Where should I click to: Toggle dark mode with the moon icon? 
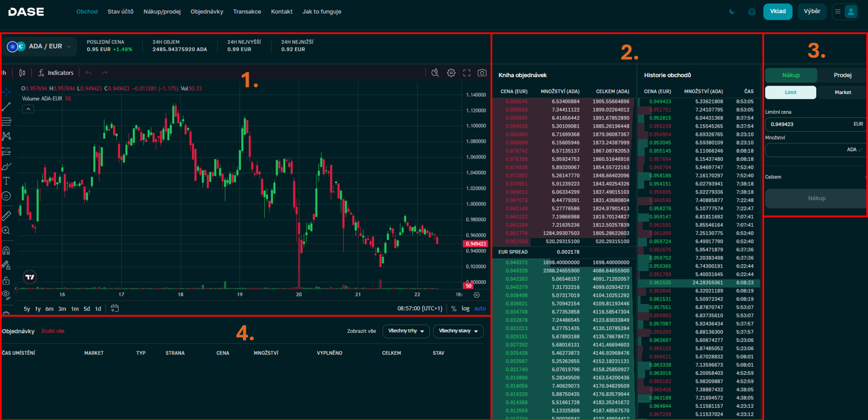(732, 12)
